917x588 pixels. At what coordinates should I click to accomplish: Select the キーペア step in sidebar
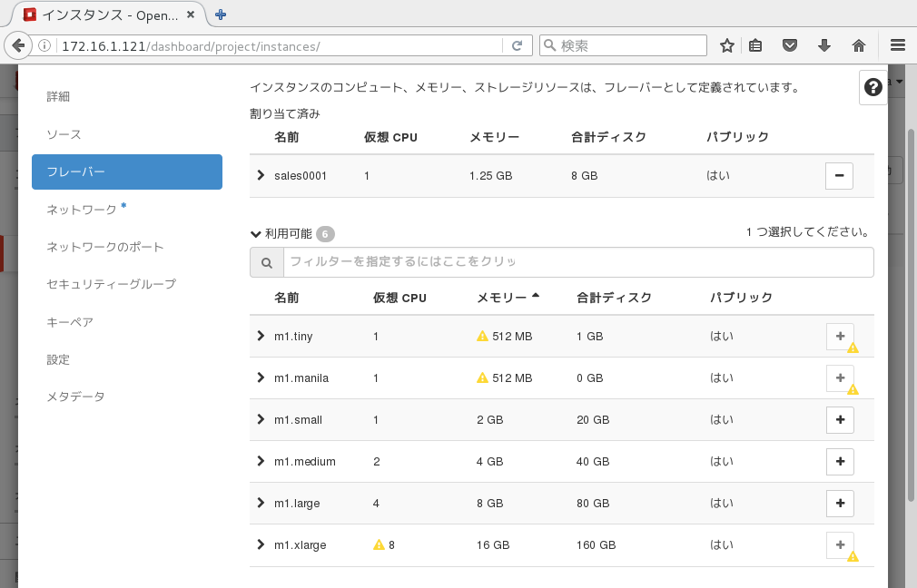(x=70, y=322)
